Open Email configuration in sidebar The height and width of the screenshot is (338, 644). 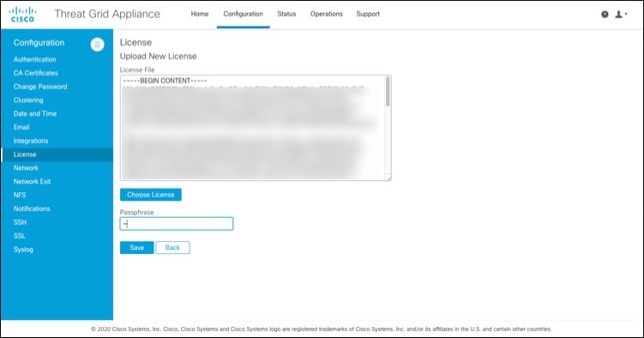coord(21,127)
